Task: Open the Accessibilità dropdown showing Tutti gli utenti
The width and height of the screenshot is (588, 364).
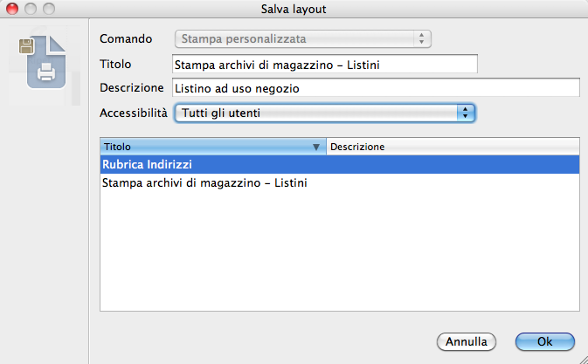Action: click(323, 113)
